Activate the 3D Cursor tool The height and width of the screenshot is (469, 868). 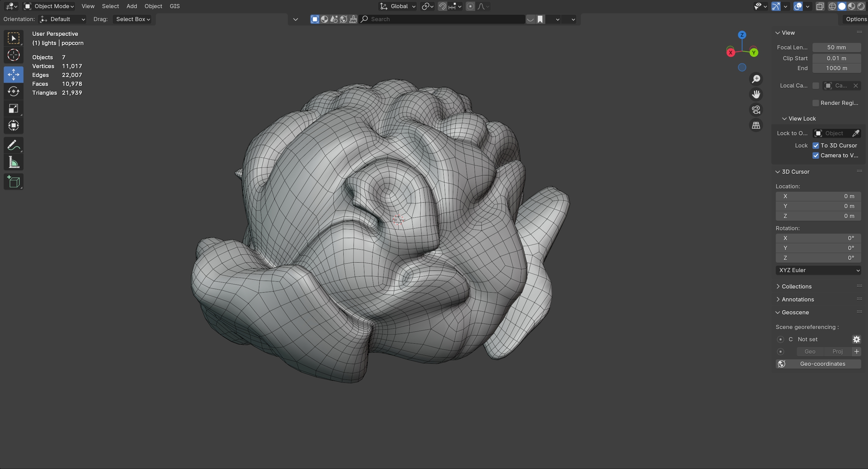[13, 55]
